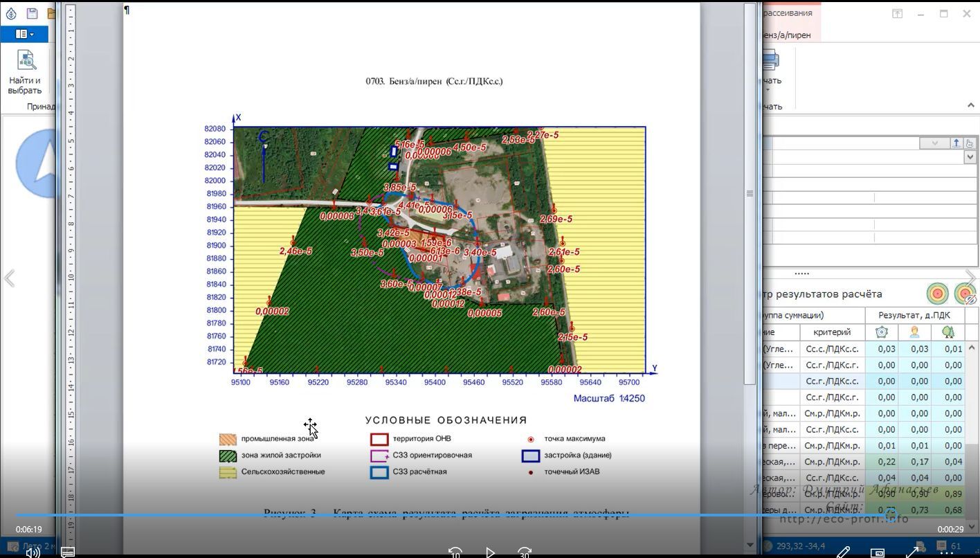Click the water-drop app logo icon
The height and width of the screenshot is (558, 980).
pos(10,13)
